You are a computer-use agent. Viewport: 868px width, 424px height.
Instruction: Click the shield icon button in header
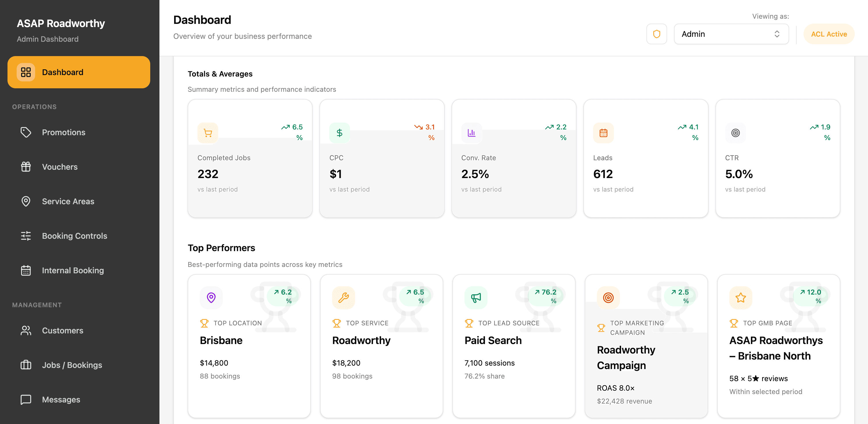(x=656, y=34)
